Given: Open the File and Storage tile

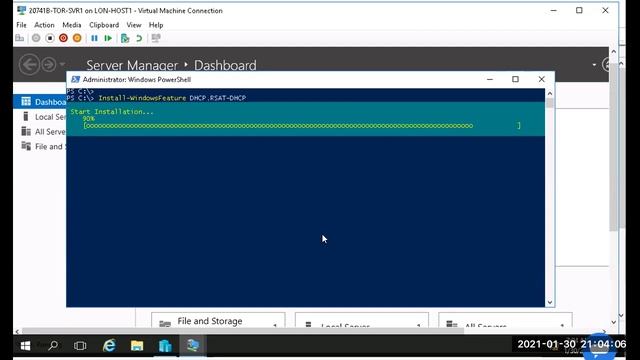Looking at the screenshot, I should pos(218,320).
